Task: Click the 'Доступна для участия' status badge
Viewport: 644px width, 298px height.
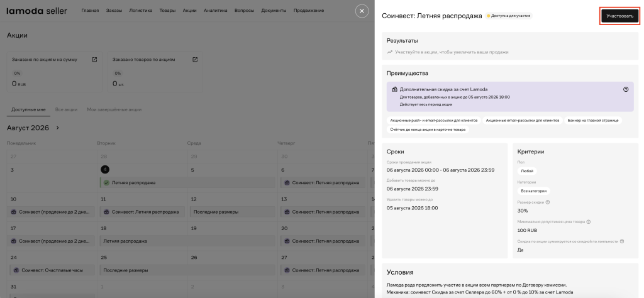Action: [508, 16]
